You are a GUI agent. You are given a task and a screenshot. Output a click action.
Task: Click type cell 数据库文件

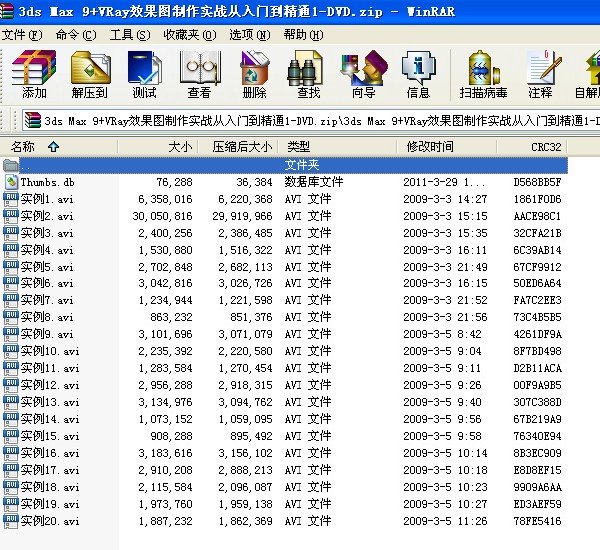[314, 182]
